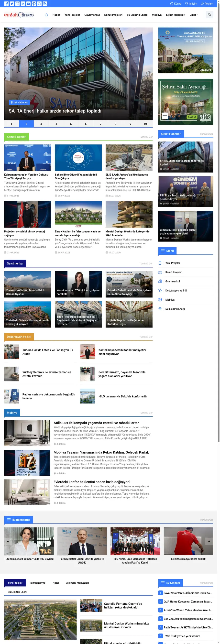
Task: Click hamburger icon in Ev Modası header
Action: 163,583
